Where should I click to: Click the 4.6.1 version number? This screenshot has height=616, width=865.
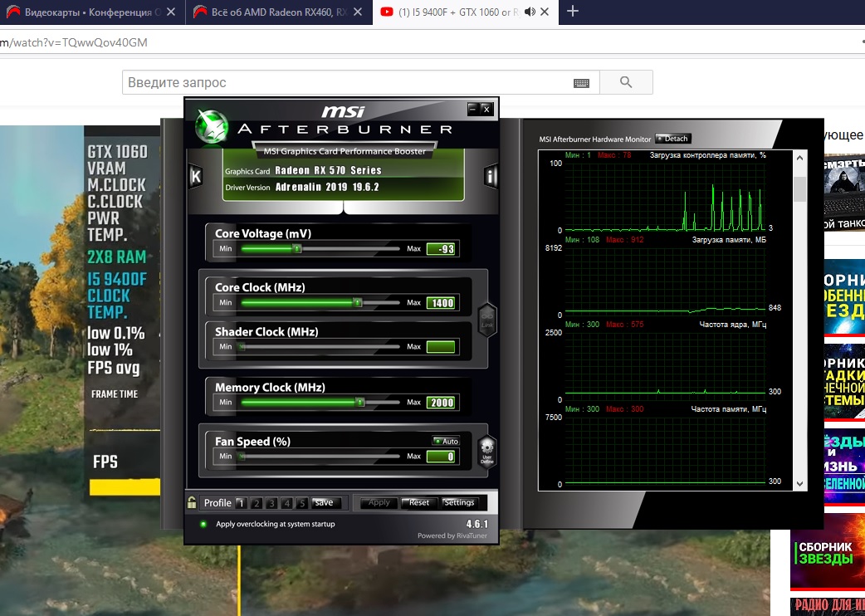point(476,524)
